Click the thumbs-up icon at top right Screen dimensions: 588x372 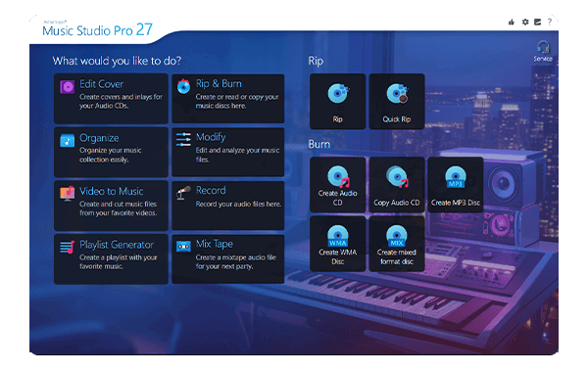pos(512,23)
